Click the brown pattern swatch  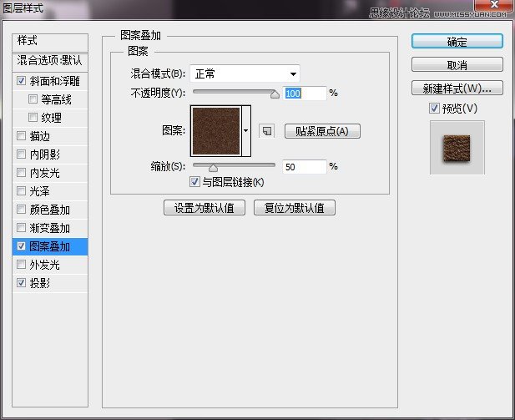216,131
